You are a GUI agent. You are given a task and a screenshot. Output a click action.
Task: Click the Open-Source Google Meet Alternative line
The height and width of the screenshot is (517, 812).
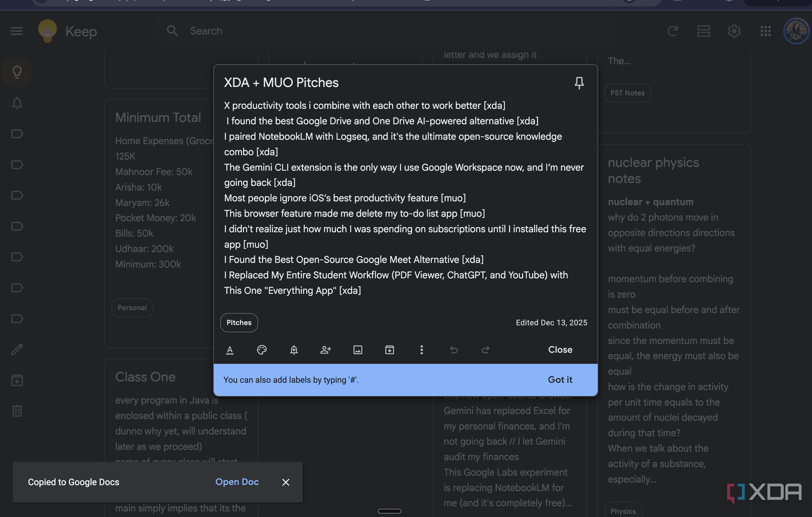[x=354, y=260]
